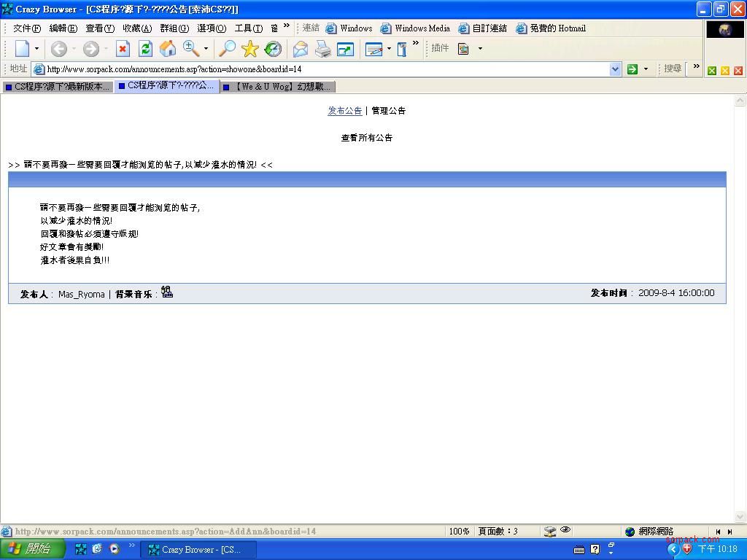The image size is (747, 560).
Task: Click the Refresh page icon
Action: click(145, 49)
